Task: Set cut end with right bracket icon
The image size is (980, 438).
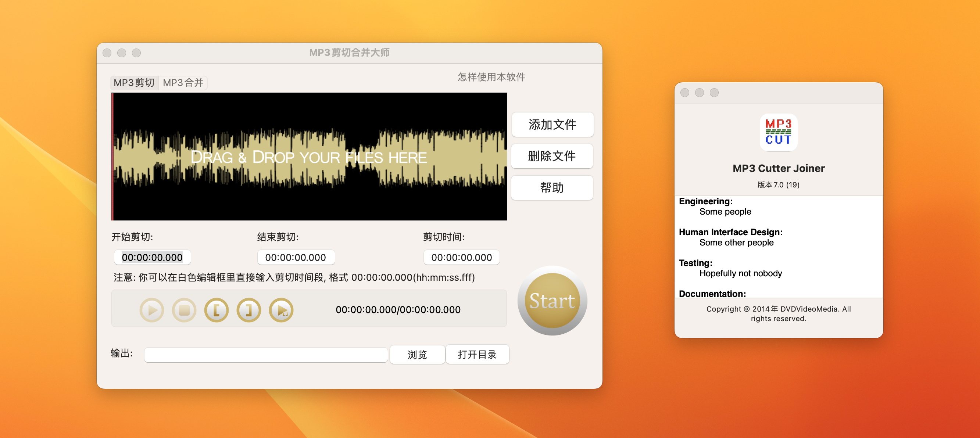Action: click(248, 310)
